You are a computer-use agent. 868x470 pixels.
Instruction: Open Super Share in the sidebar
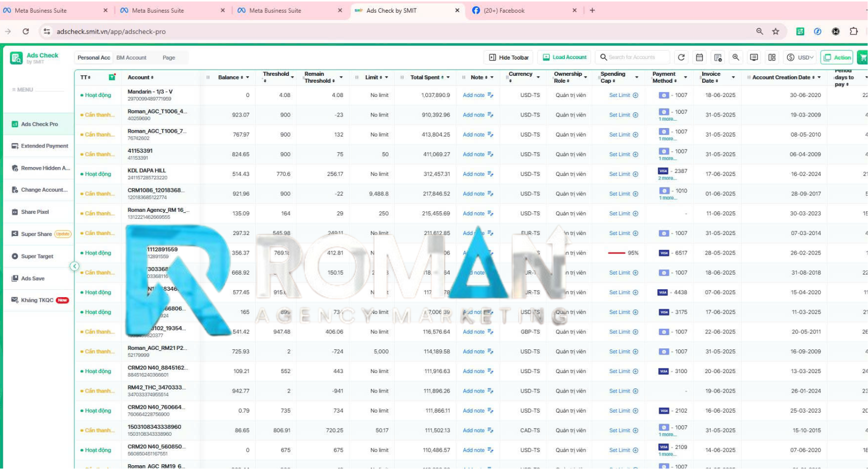[39, 234]
